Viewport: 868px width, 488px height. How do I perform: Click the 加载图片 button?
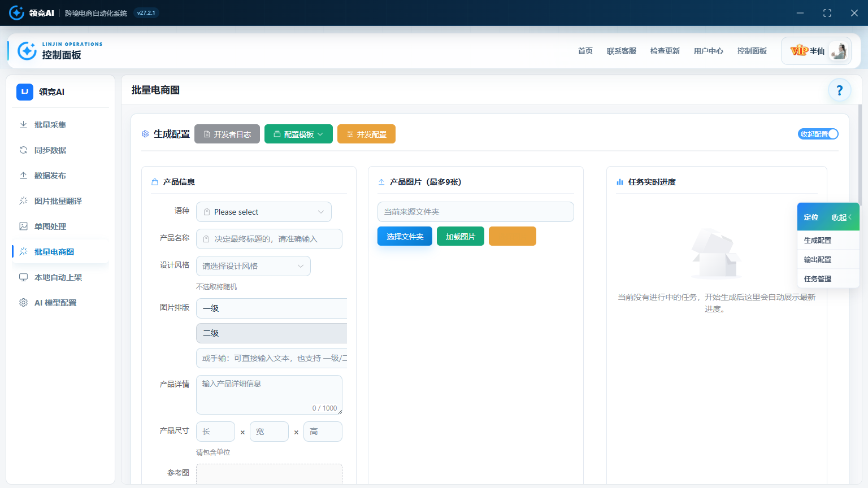pos(461,236)
